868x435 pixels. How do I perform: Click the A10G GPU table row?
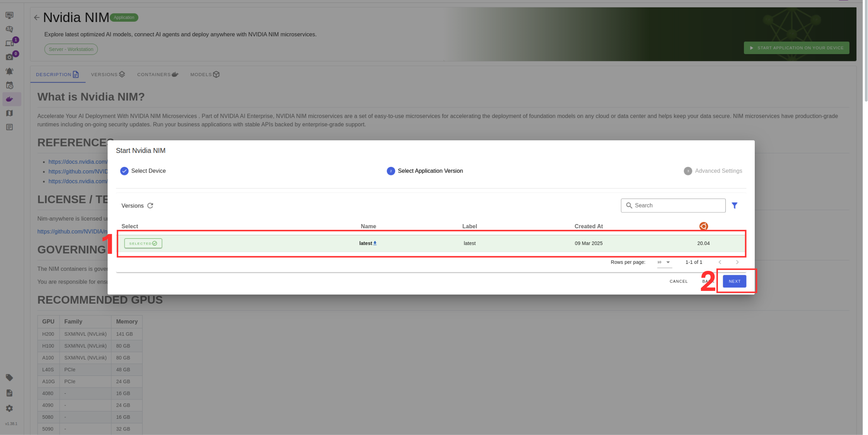(90, 381)
